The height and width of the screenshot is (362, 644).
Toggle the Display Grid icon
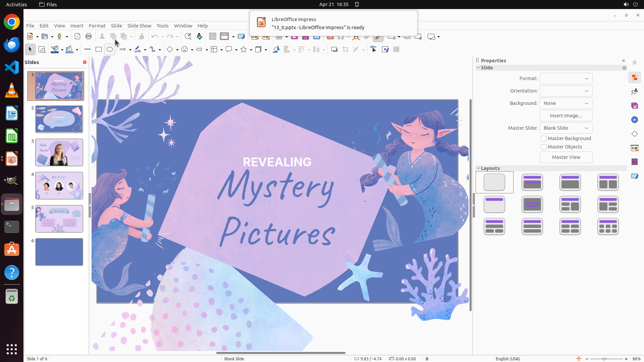213,37
